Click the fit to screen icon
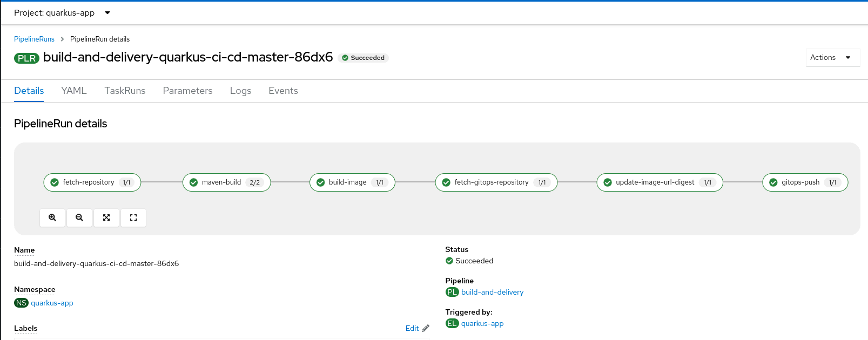The image size is (868, 340). pyautogui.click(x=106, y=217)
